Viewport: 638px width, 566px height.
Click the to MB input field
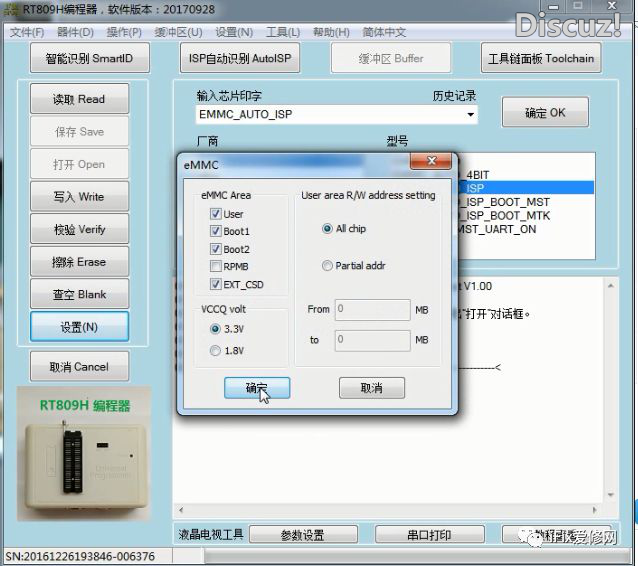[372, 340]
